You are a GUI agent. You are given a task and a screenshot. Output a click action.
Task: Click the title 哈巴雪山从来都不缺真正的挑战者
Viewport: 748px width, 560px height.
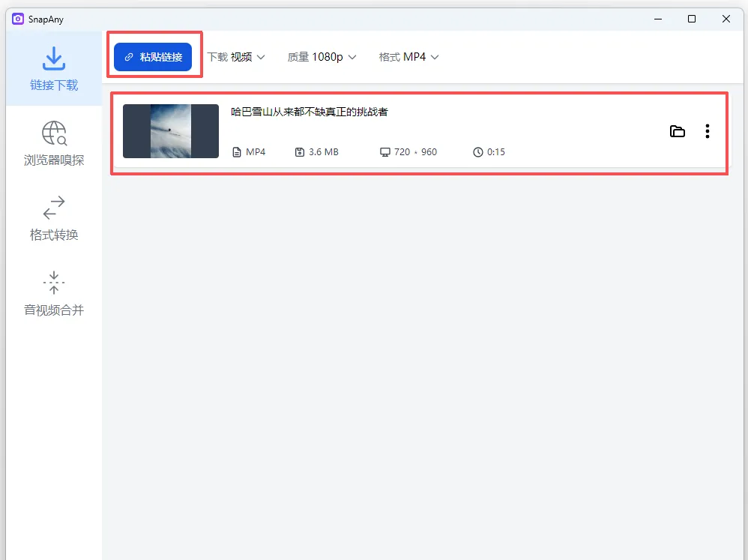pyautogui.click(x=309, y=112)
